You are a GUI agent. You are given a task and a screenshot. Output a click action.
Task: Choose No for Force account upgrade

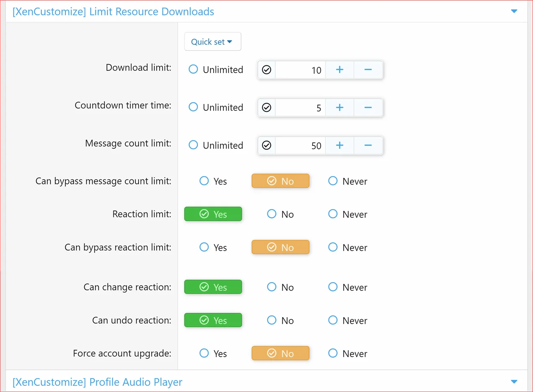pos(280,353)
